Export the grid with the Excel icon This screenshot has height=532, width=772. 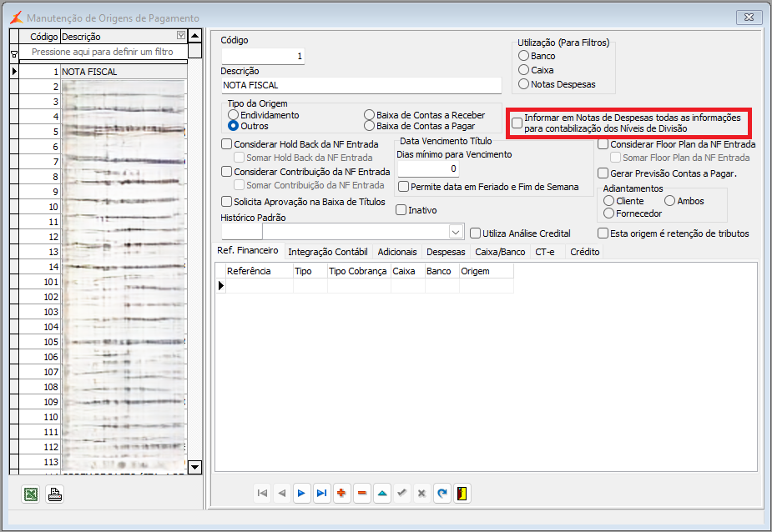[x=31, y=494]
